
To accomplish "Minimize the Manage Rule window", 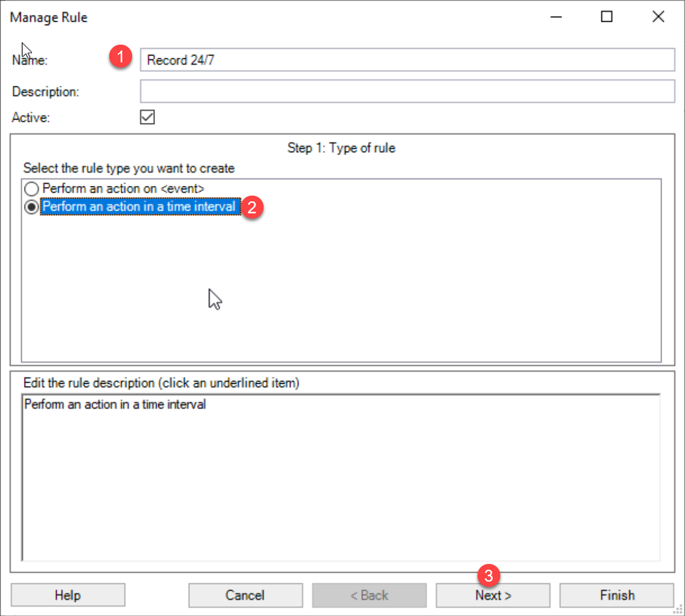I will pos(556,17).
